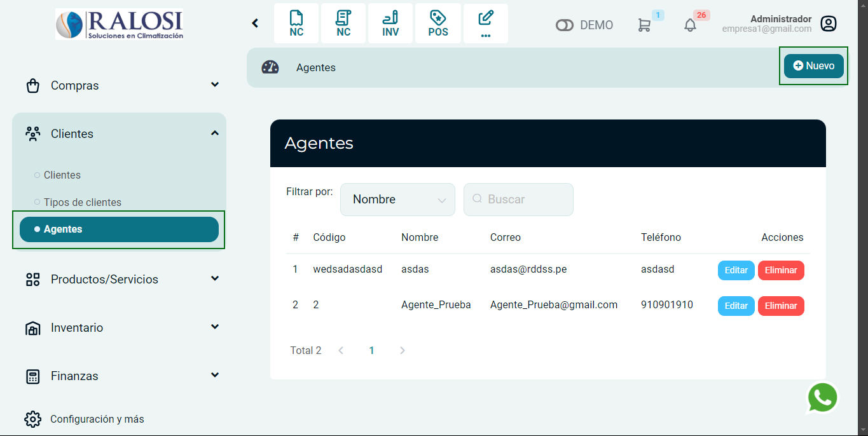This screenshot has width=868, height=436.
Task: Collapse the sidebar with the left chevron
Action: pos(255,23)
